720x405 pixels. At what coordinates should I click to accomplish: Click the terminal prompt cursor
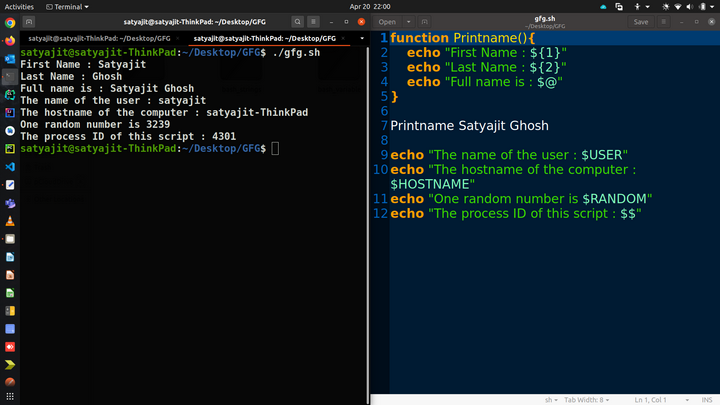275,148
